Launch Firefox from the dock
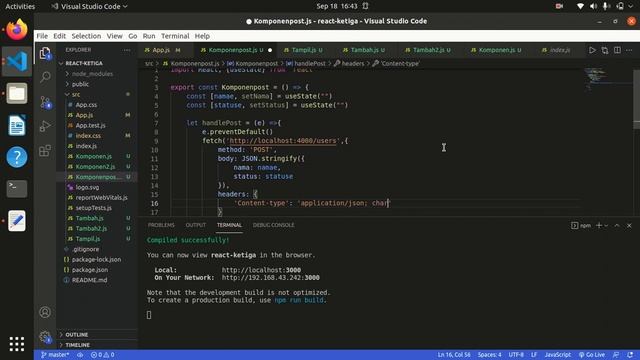Screen dimensions: 640x360 coord(17,30)
